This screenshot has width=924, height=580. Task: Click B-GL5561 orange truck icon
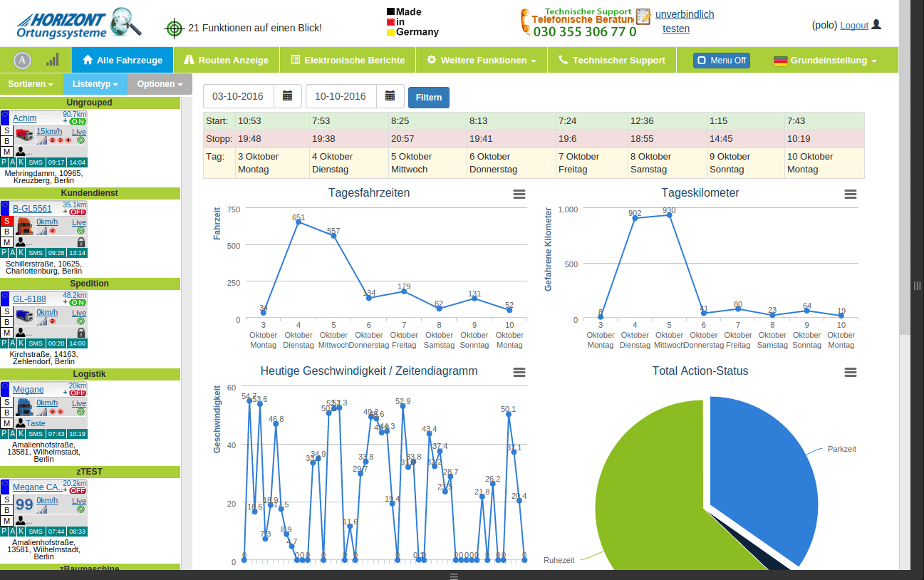(x=24, y=226)
